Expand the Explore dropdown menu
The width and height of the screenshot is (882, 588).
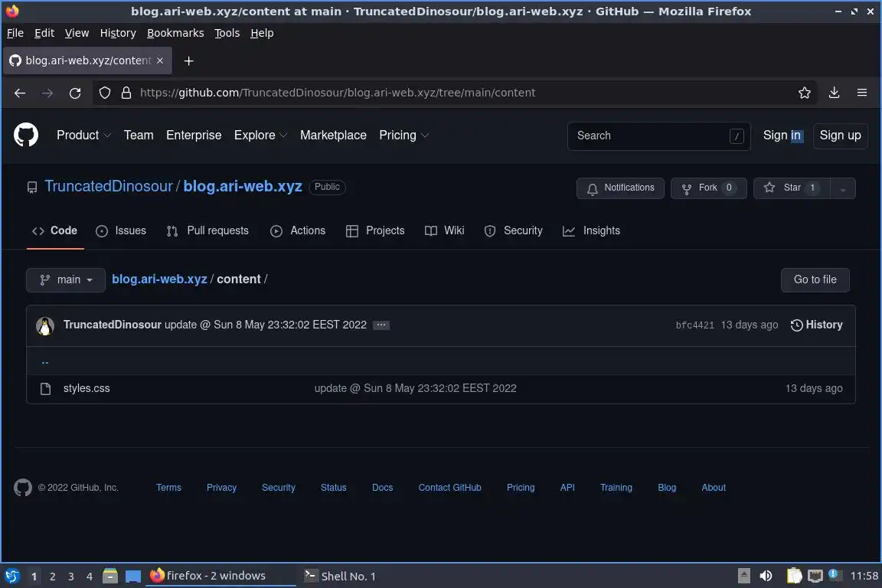[260, 136]
